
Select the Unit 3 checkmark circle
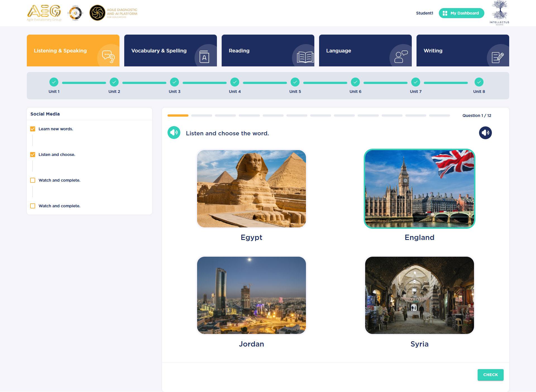click(x=174, y=82)
